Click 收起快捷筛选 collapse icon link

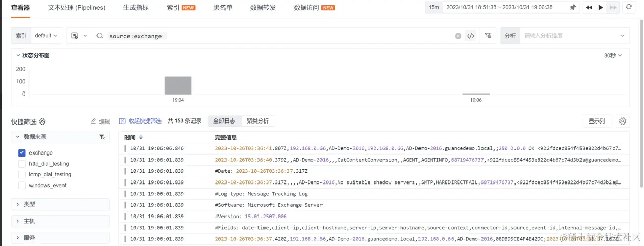(140, 121)
